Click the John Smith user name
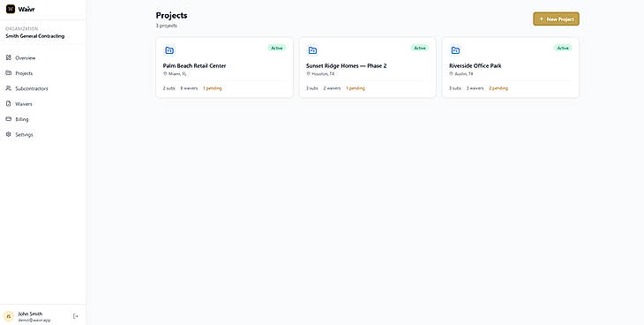Image resolution: width=644 pixels, height=325 pixels. pos(30,314)
